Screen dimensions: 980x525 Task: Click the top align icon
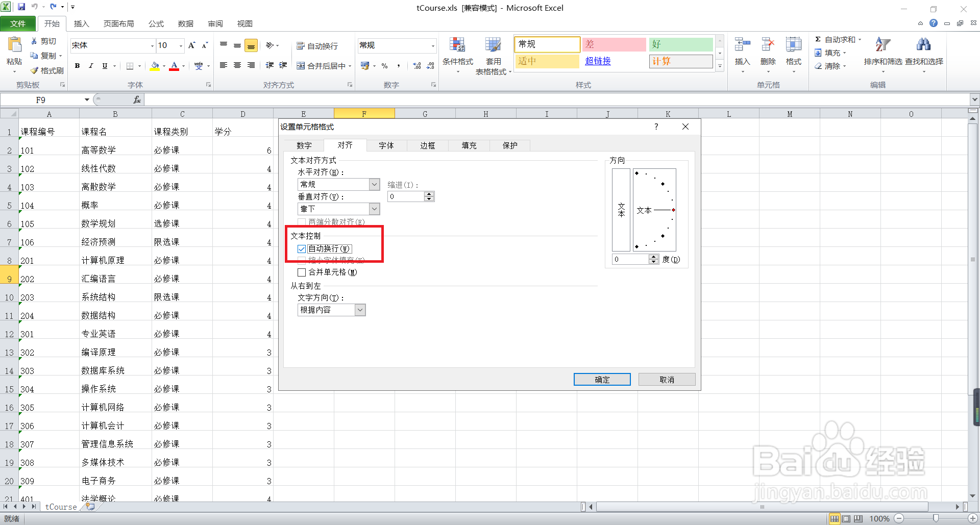point(224,45)
